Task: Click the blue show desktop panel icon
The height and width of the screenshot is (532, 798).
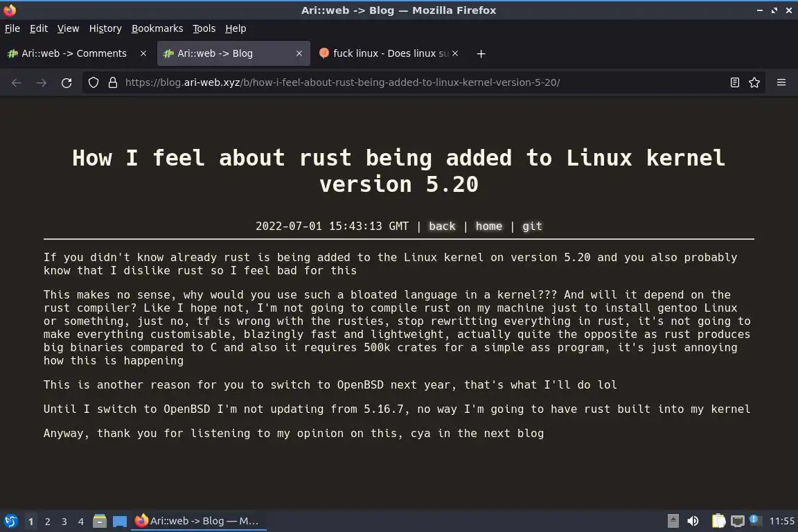Action: (x=120, y=521)
